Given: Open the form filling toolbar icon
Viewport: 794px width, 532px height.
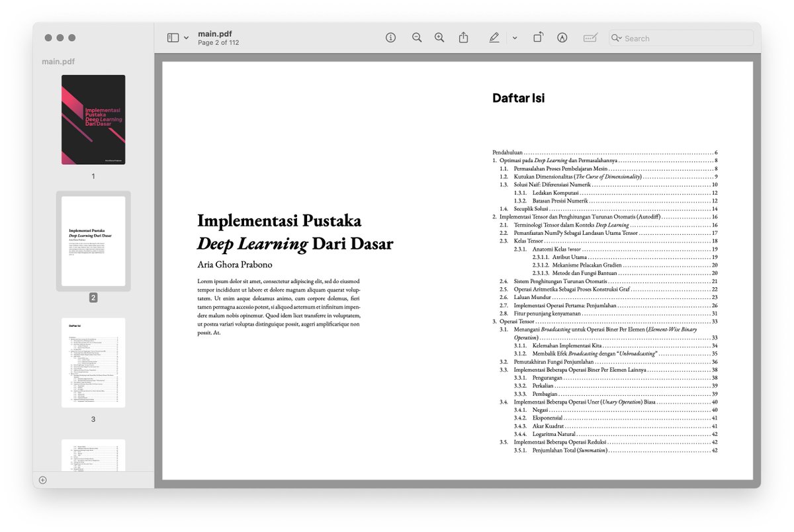Looking at the screenshot, I should (590, 38).
